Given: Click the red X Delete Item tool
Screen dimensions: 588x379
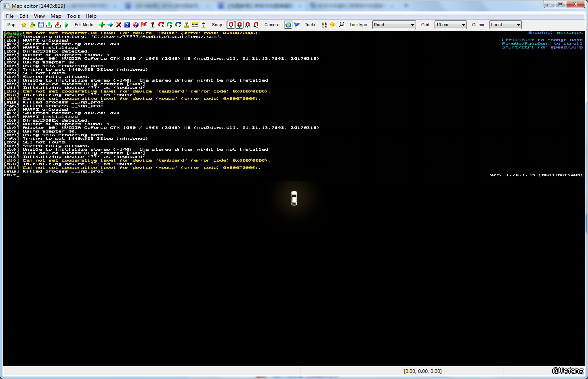Looking at the screenshot, I should tap(119, 25).
